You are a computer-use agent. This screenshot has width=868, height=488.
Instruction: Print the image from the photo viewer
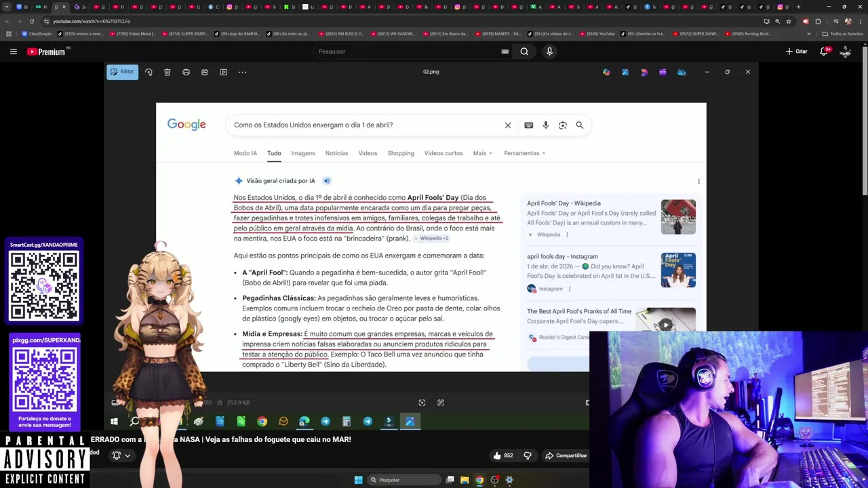pyautogui.click(x=186, y=72)
